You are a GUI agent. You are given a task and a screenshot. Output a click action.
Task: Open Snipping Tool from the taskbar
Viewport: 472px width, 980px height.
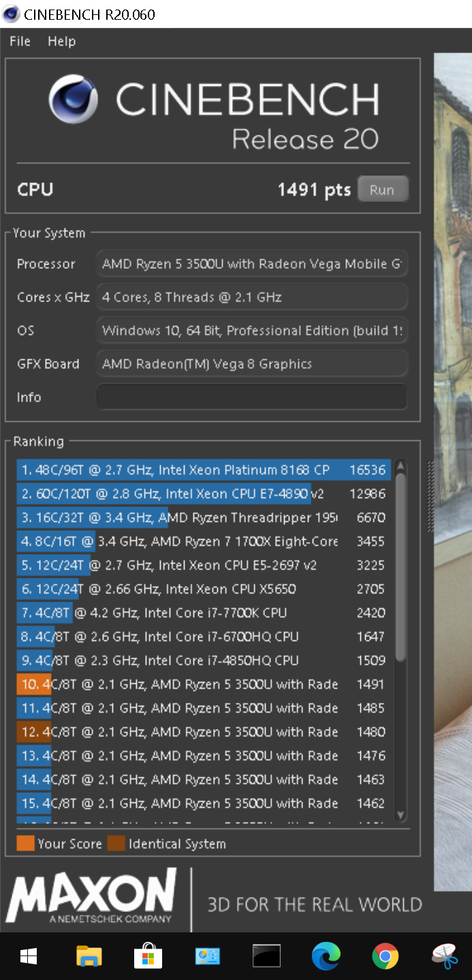pos(445,957)
